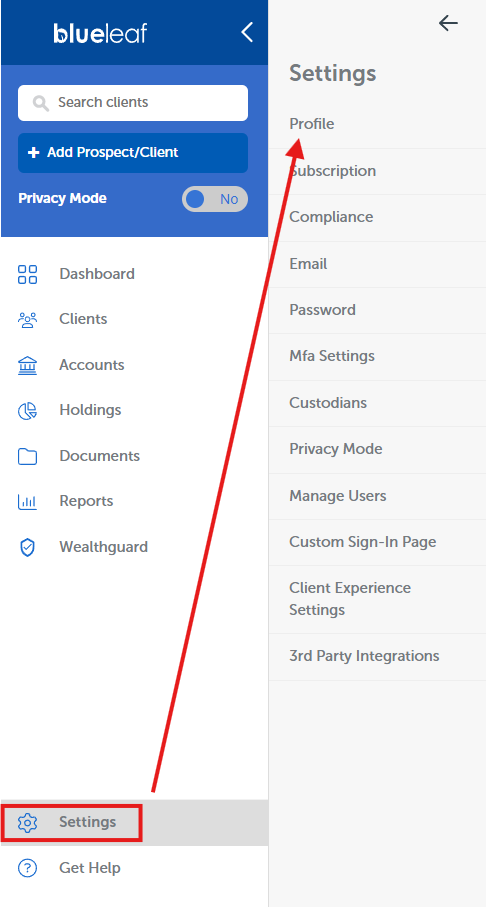Open the Dashboard grid icon

[27, 274]
